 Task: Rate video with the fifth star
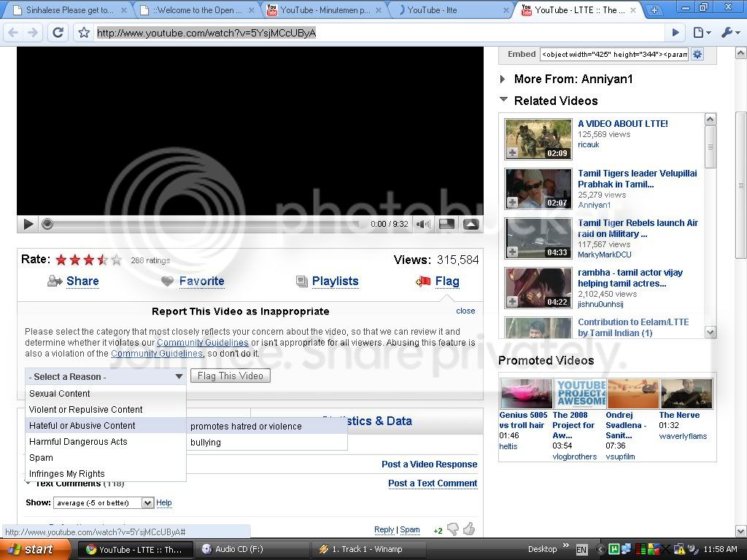pyautogui.click(x=116, y=260)
